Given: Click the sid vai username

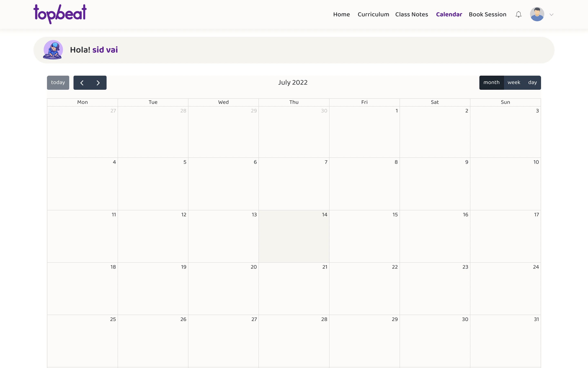Looking at the screenshot, I should pyautogui.click(x=105, y=50).
